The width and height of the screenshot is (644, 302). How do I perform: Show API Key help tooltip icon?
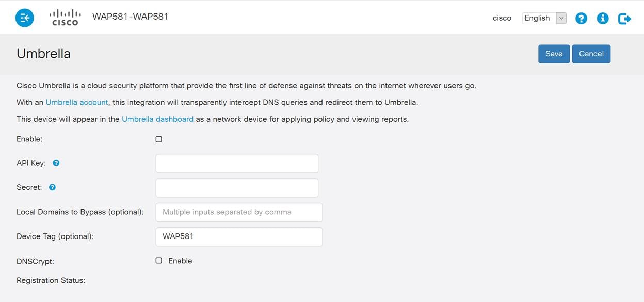pyautogui.click(x=56, y=163)
